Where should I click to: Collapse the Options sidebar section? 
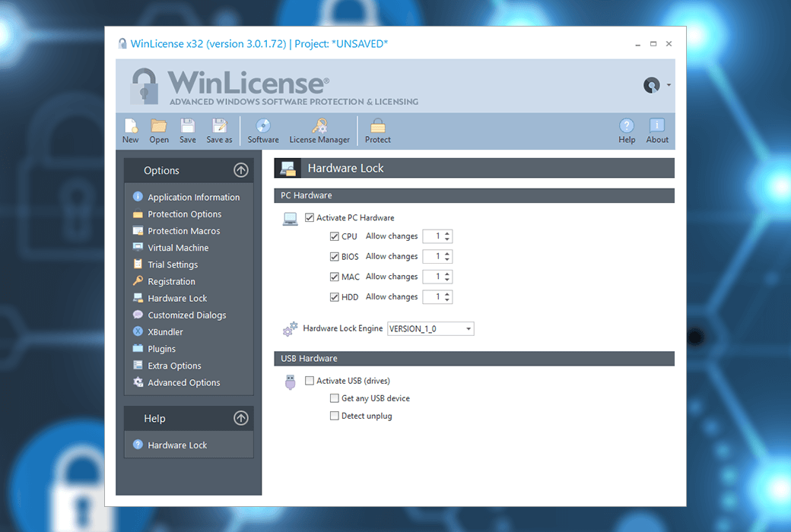tap(241, 170)
